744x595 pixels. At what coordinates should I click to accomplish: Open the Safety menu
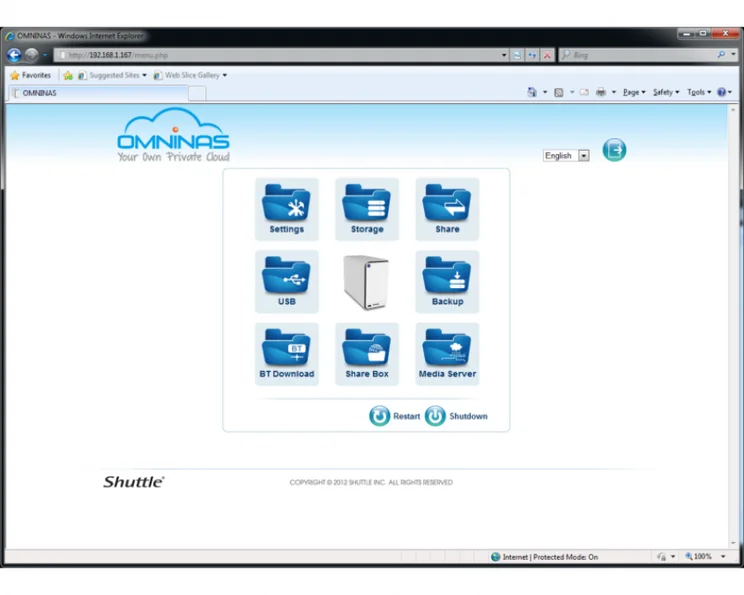[x=666, y=92]
